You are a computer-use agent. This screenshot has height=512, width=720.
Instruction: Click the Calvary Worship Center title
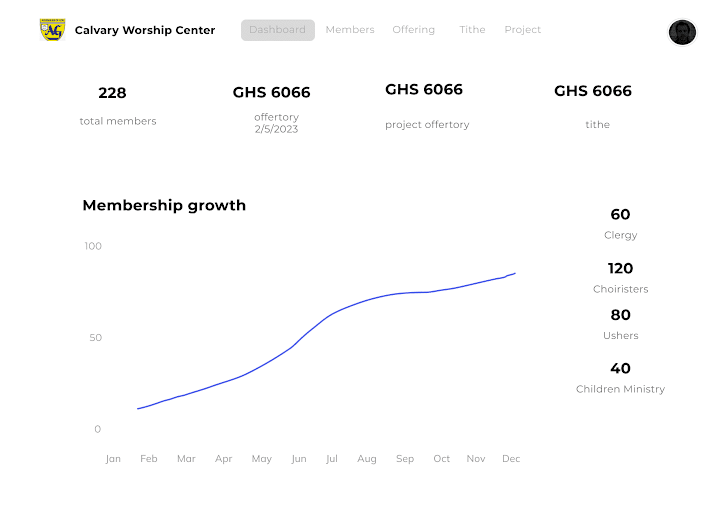[x=145, y=30]
